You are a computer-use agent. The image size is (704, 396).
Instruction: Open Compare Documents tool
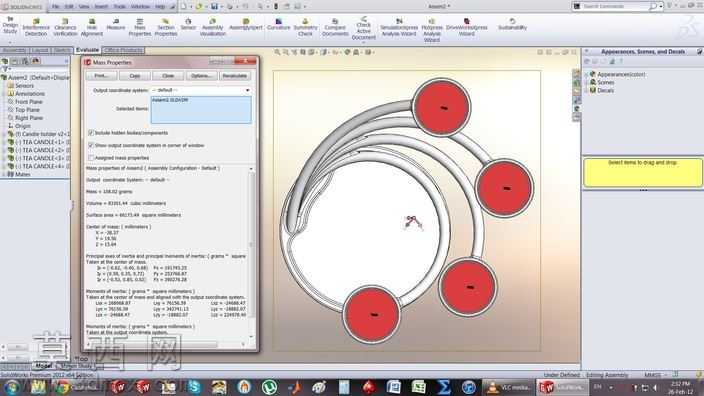pyautogui.click(x=335, y=27)
